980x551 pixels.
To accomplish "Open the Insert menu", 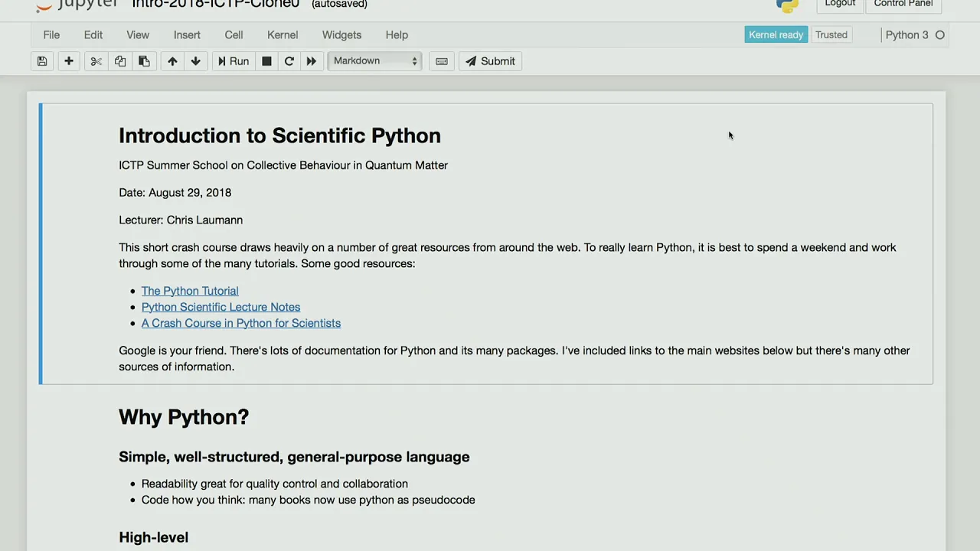I will point(187,34).
